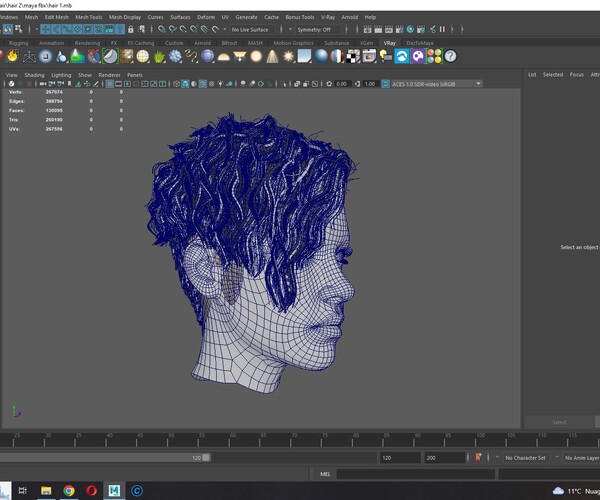
Task: Open the No Anim Layer dropdown
Action: pos(581,458)
